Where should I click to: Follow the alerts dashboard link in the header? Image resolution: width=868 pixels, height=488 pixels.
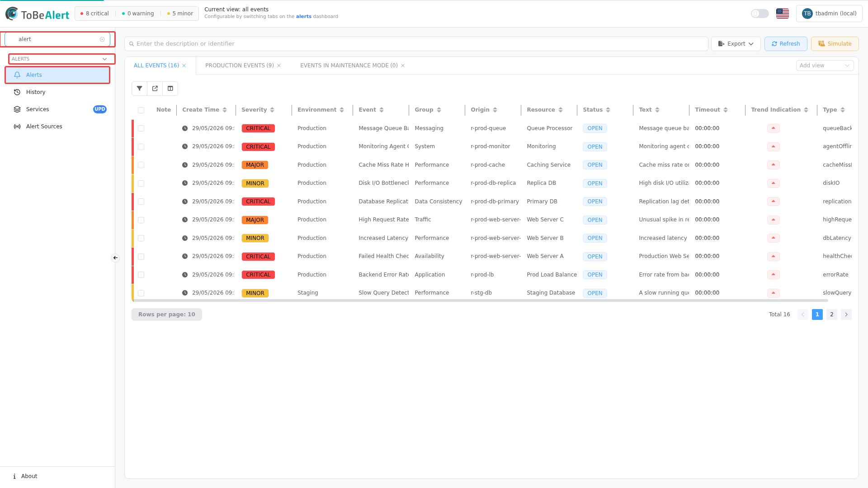tap(304, 17)
